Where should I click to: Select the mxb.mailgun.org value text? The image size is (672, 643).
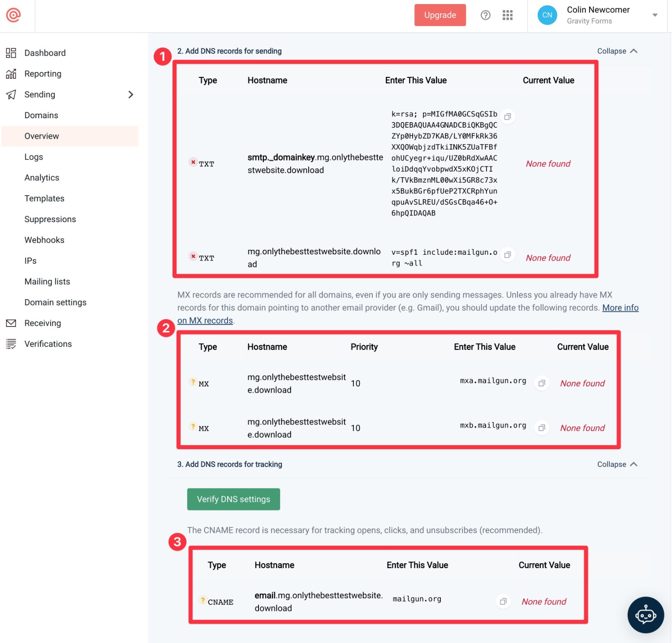[493, 425]
